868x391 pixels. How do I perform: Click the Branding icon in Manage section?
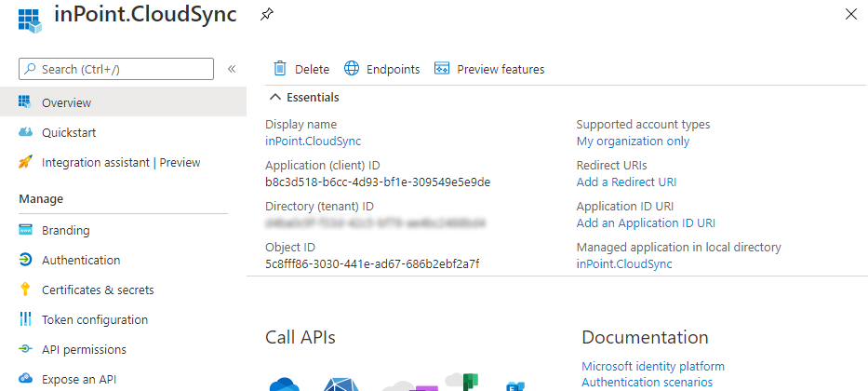click(25, 230)
